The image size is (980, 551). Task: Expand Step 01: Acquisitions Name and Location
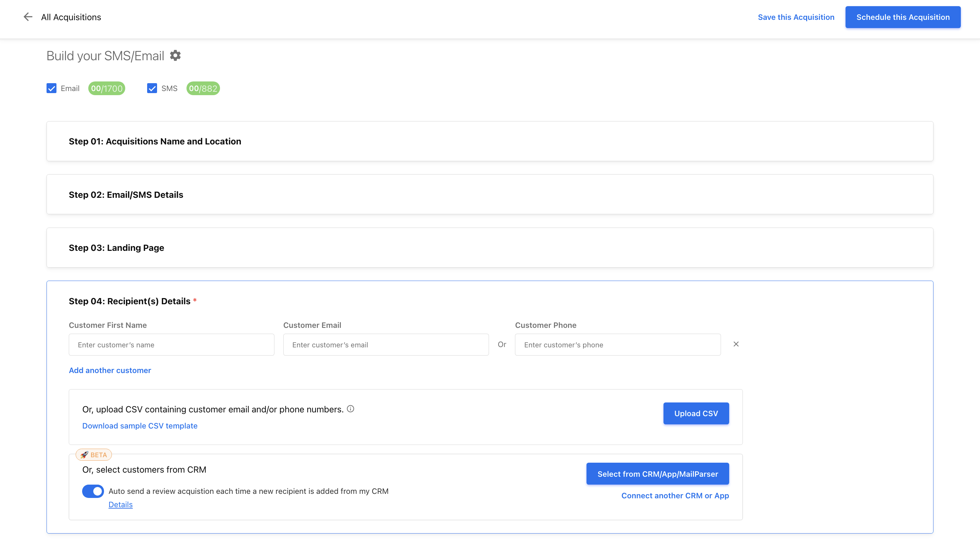(155, 141)
